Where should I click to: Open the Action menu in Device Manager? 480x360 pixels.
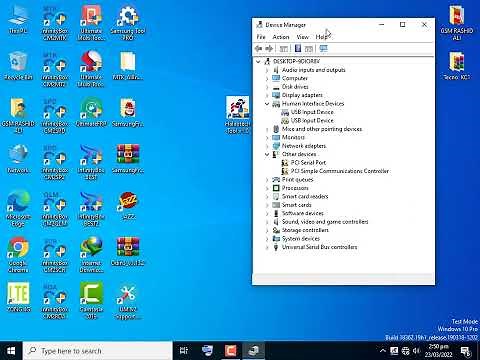point(281,37)
